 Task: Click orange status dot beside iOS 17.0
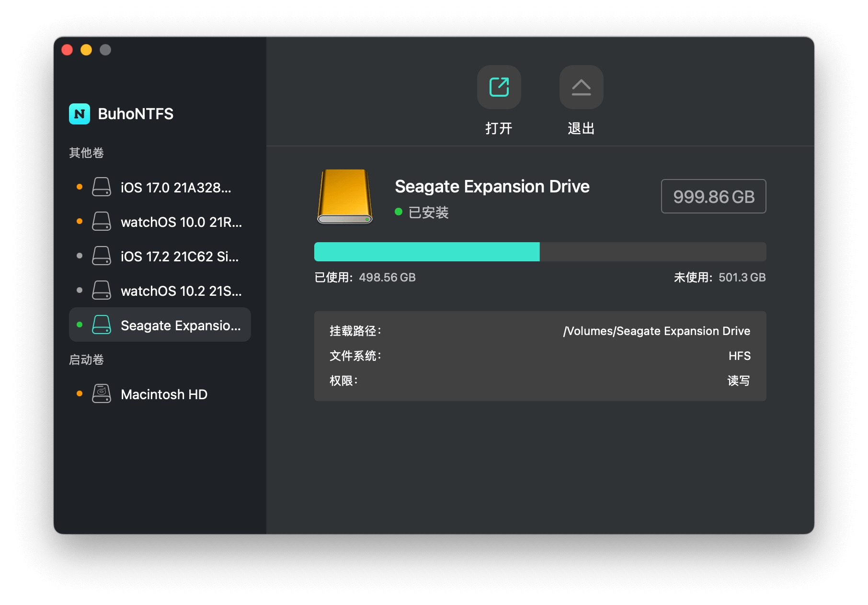[x=80, y=187]
